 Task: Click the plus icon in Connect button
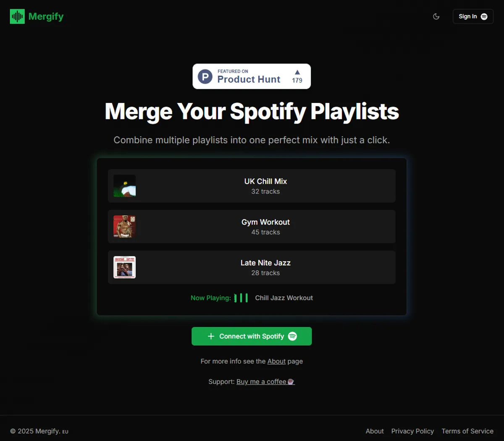tap(211, 336)
